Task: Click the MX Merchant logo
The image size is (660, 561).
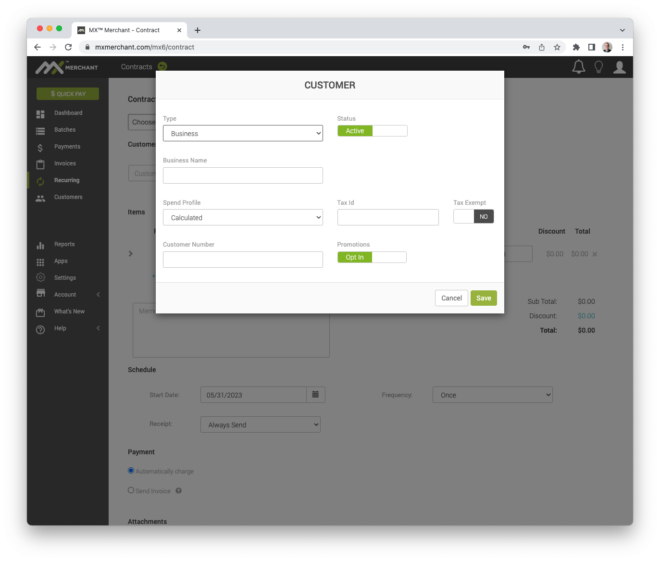Action: (67, 67)
